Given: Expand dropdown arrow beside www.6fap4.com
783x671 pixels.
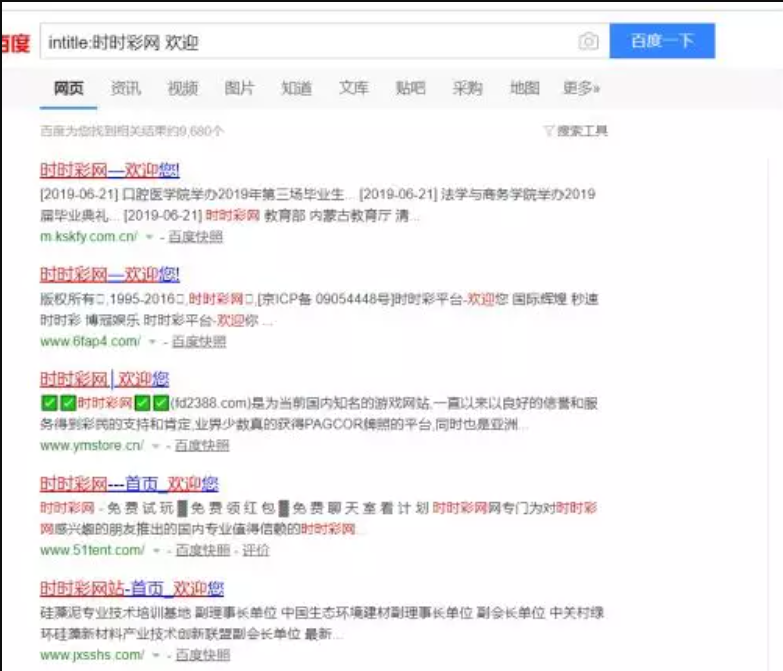Looking at the screenshot, I should (152, 342).
